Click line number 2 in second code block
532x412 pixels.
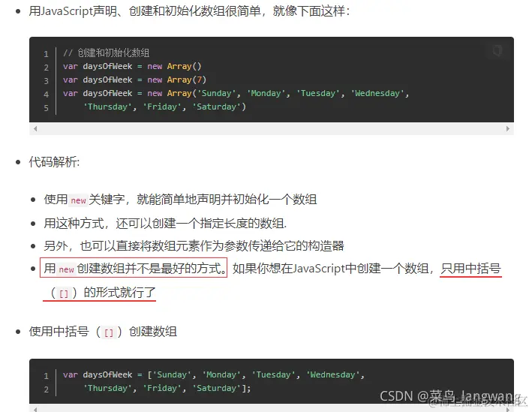[46, 389]
